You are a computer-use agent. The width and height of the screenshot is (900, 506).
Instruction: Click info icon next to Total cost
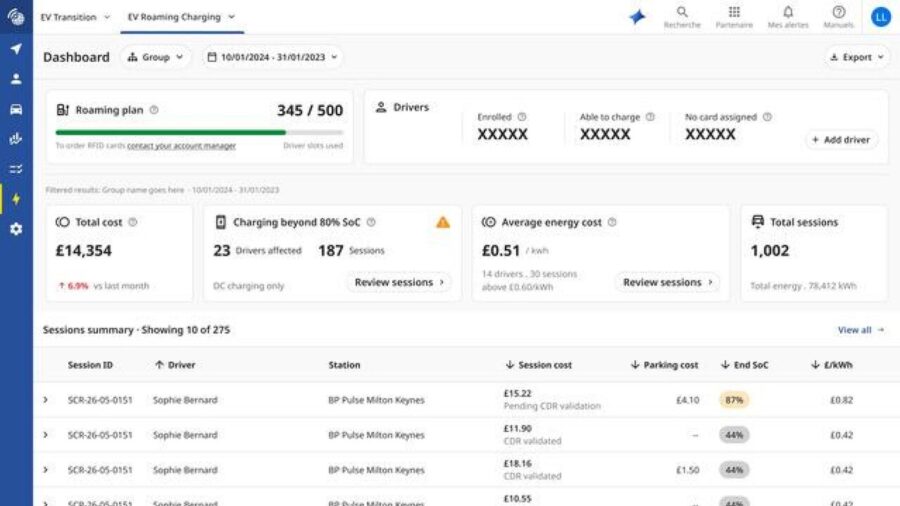click(x=133, y=222)
